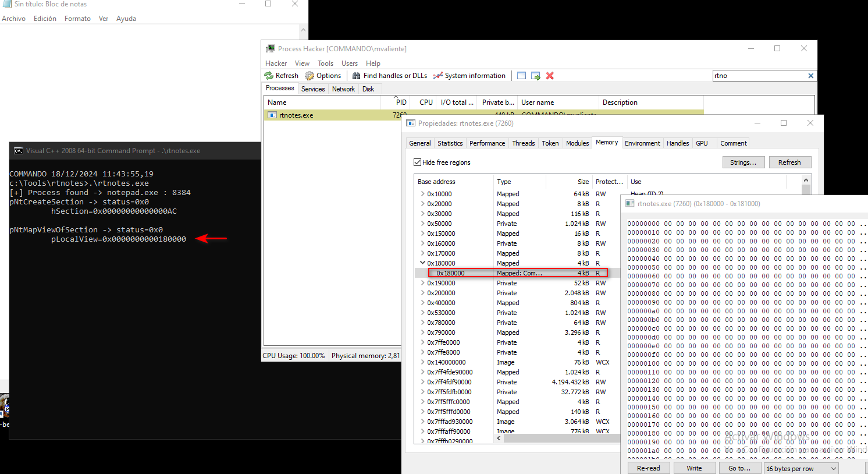Click the Re-read button
Viewport: 868px width, 474px height.
click(649, 468)
